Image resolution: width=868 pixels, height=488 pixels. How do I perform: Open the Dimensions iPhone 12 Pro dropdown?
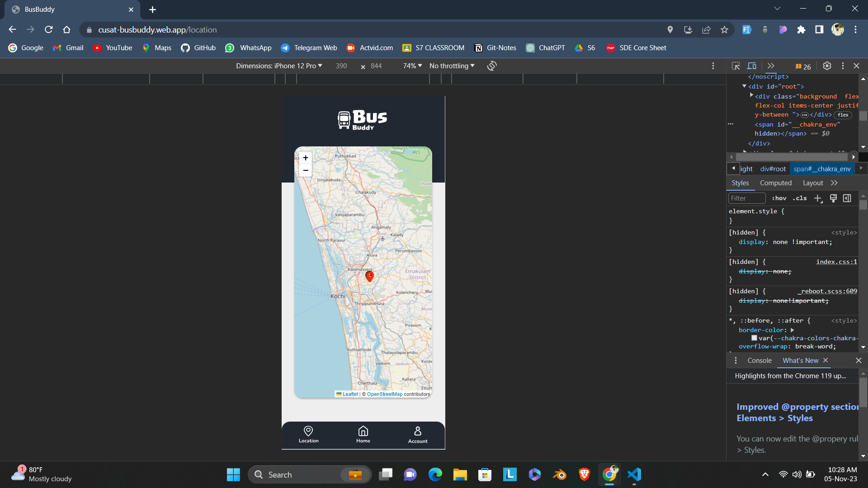pos(279,66)
